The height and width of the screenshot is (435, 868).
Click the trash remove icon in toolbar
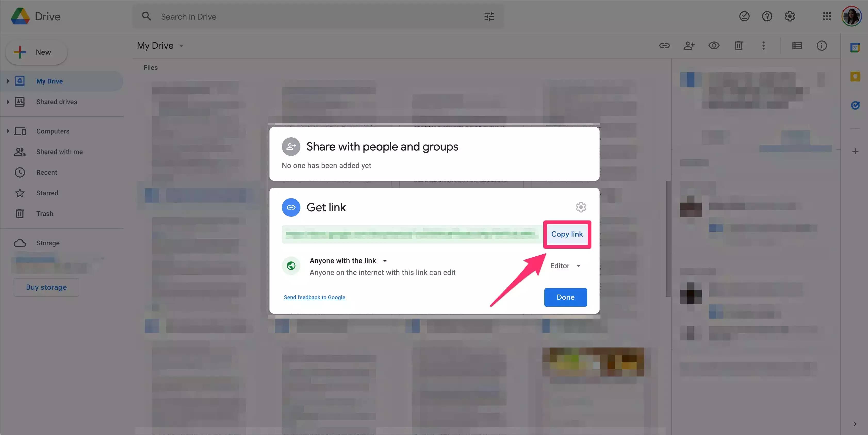(739, 46)
